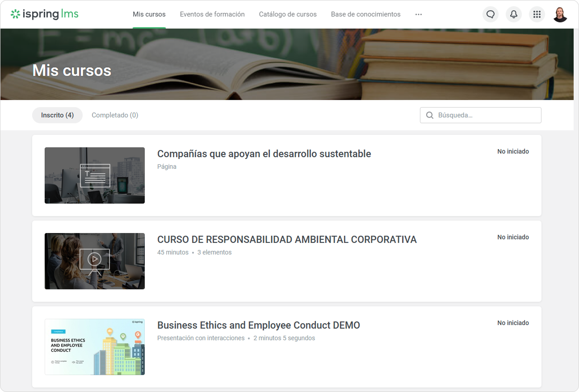Open Catálogo de cursos
Screen dimensions: 579x392
pyautogui.click(x=288, y=14)
